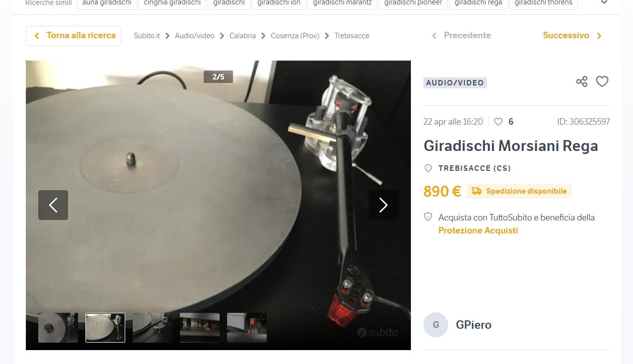633x364 pixels.
Task: Show previous photo with left arrow
Action: 53,205
